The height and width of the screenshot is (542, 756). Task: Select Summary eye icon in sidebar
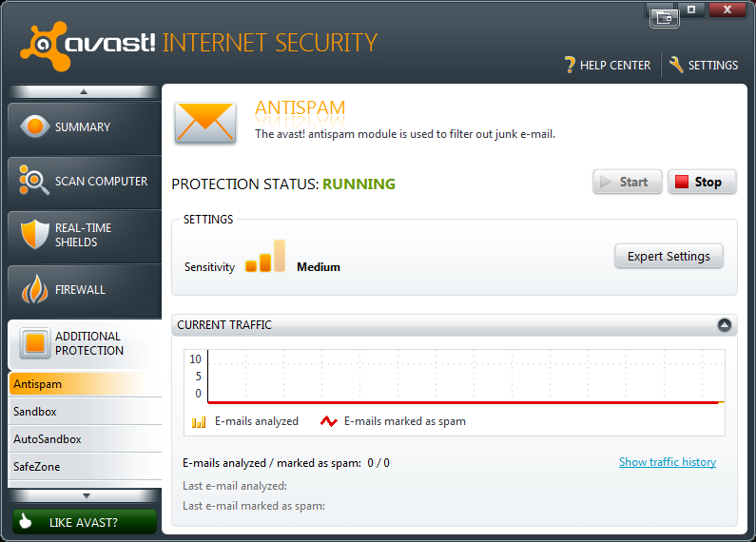pos(34,126)
